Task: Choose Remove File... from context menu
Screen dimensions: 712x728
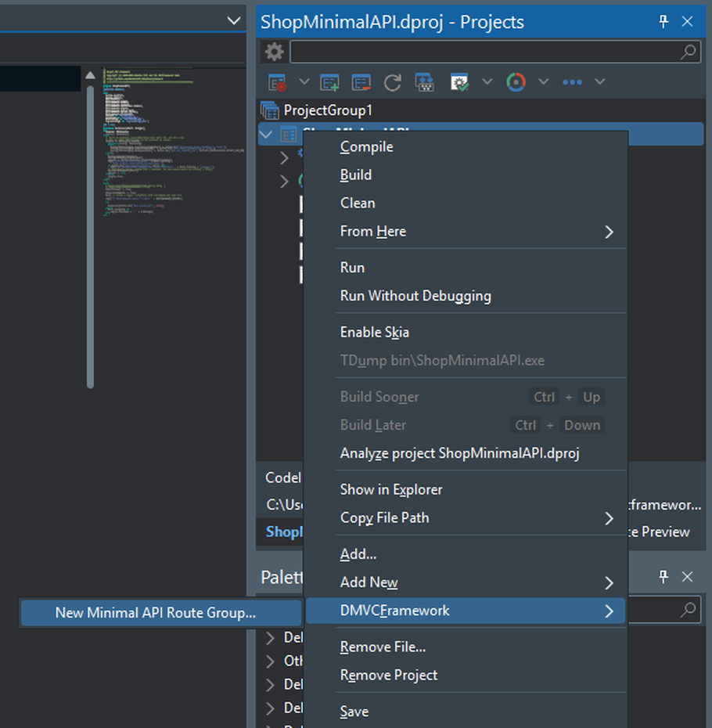Action: [x=466, y=647]
